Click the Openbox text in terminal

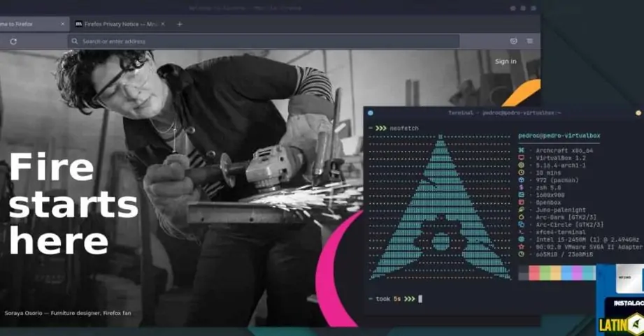coord(548,203)
